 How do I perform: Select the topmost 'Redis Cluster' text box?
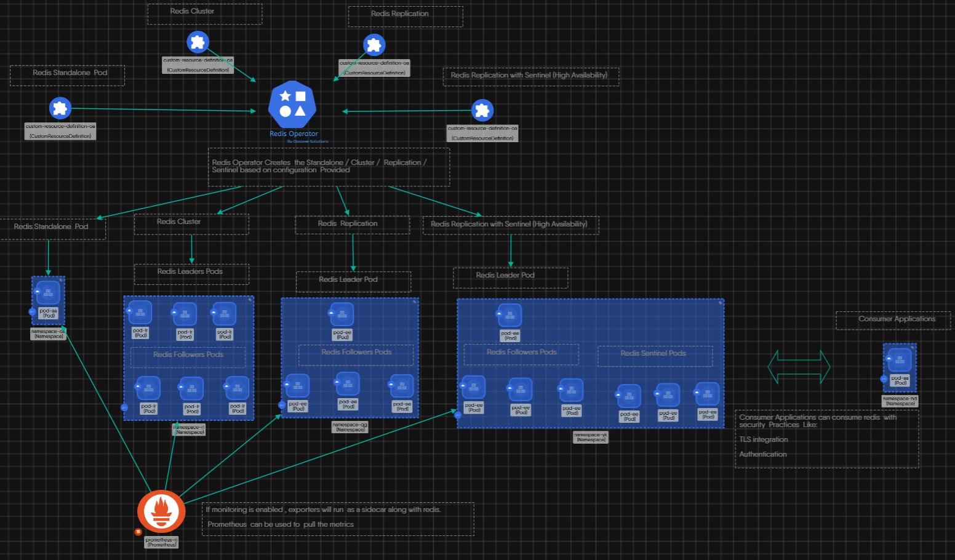[205, 14]
